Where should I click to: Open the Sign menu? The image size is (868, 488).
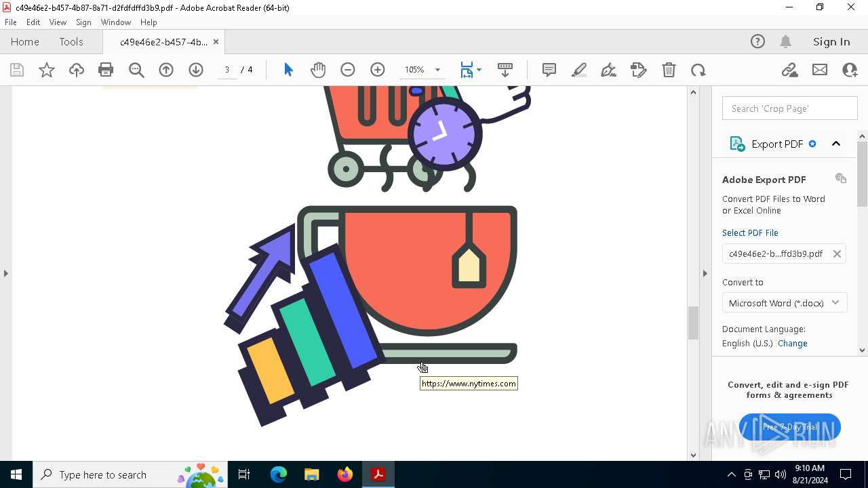pyautogui.click(x=83, y=22)
